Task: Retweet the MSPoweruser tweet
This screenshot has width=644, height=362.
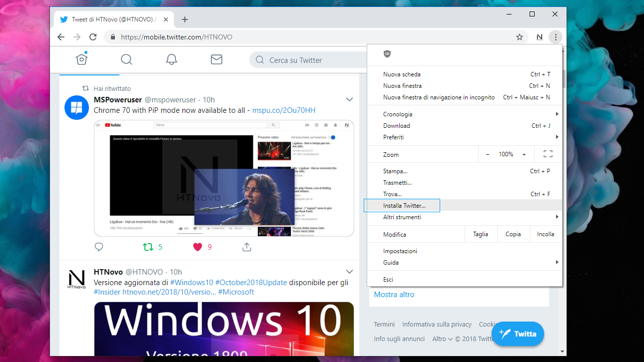Action: click(148, 246)
